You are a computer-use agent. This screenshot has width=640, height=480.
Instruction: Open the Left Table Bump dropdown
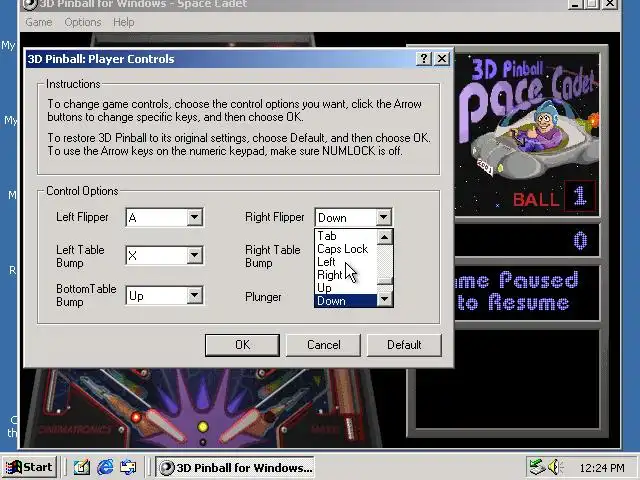[195, 256]
